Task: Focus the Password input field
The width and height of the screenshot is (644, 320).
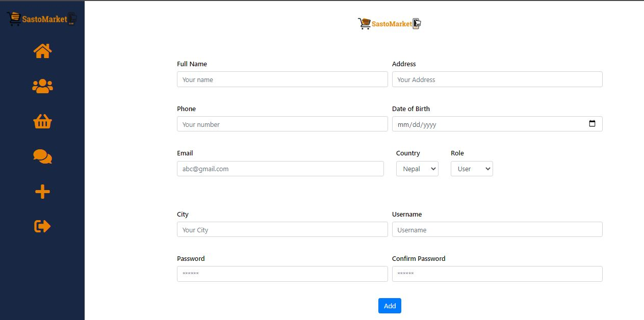Action: (x=282, y=274)
